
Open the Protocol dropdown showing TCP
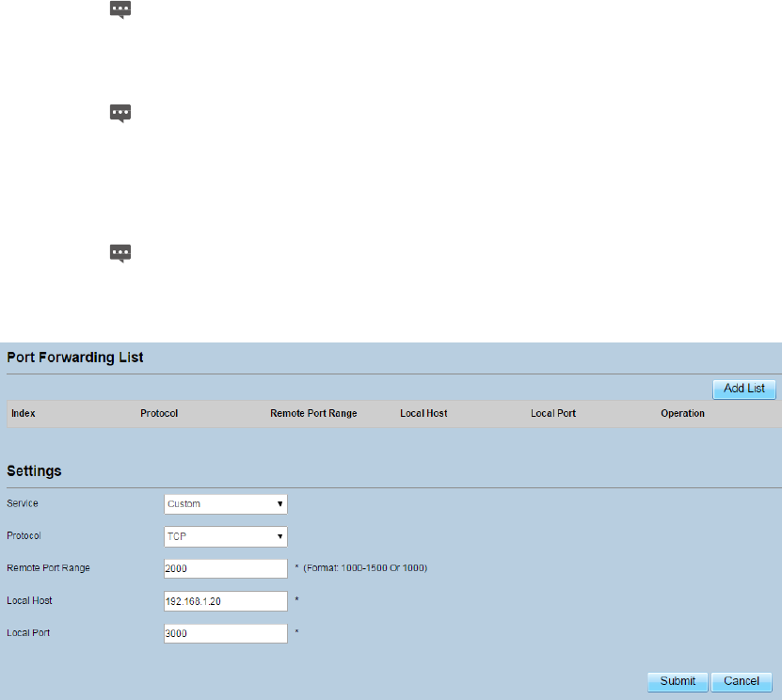[226, 536]
